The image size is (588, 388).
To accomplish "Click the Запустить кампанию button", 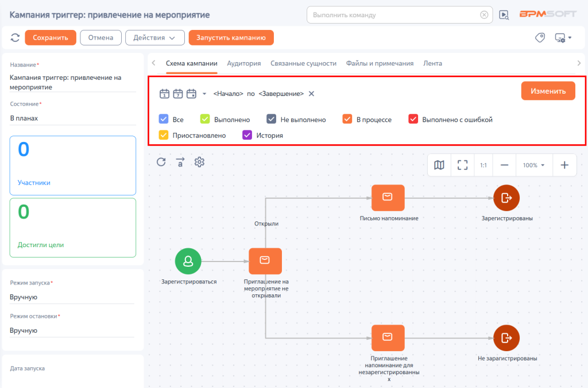I will (x=231, y=37).
